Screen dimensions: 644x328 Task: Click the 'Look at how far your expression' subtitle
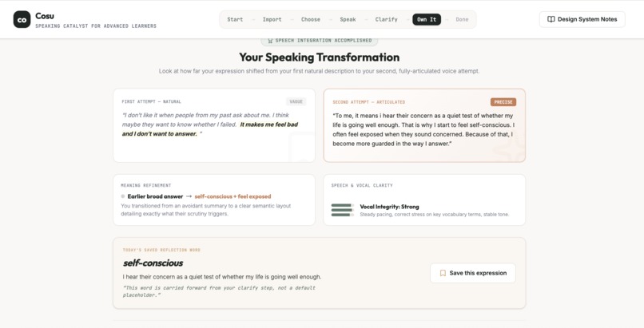319,71
